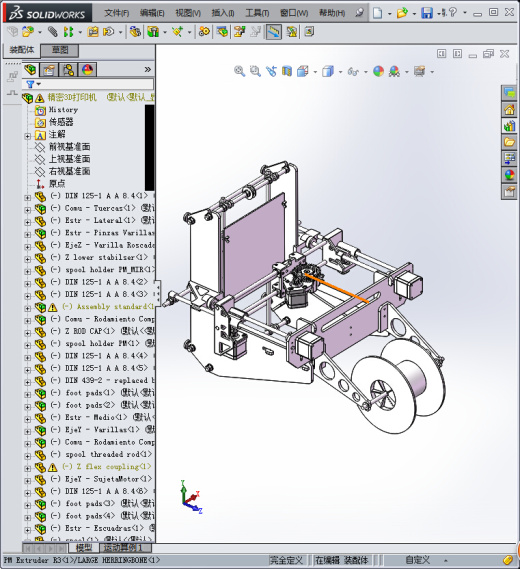520x569 pixels.
Task: Click the Apply Scene icon
Action: (394, 71)
